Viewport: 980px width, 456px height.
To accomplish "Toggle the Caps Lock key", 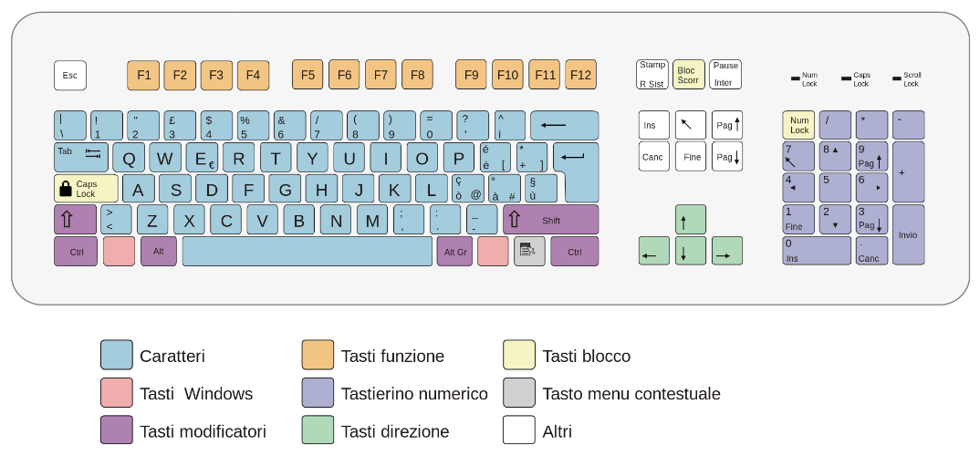I will (87, 188).
